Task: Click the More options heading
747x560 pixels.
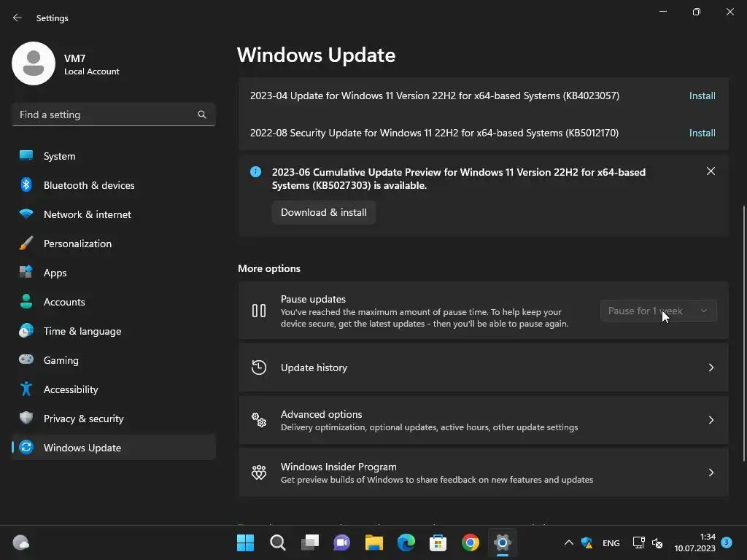Action: pos(269,268)
